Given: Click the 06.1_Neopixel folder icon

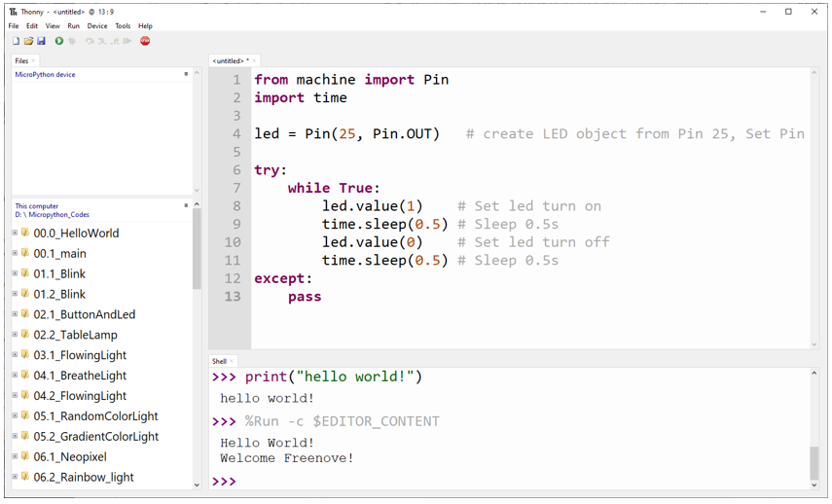Looking at the screenshot, I should coord(25,456).
